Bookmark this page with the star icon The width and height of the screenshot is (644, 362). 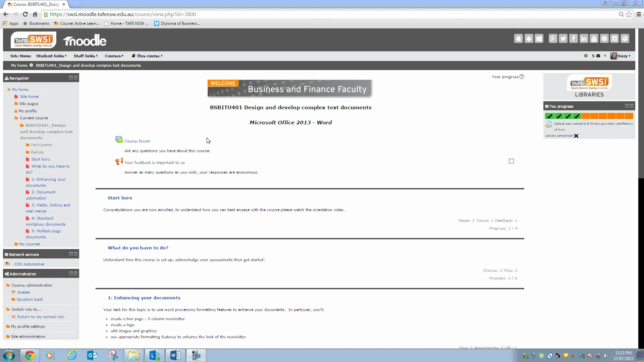629,14
